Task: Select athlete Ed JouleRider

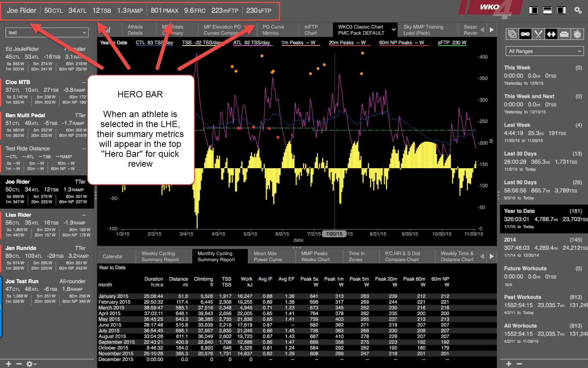Action: (x=47, y=59)
